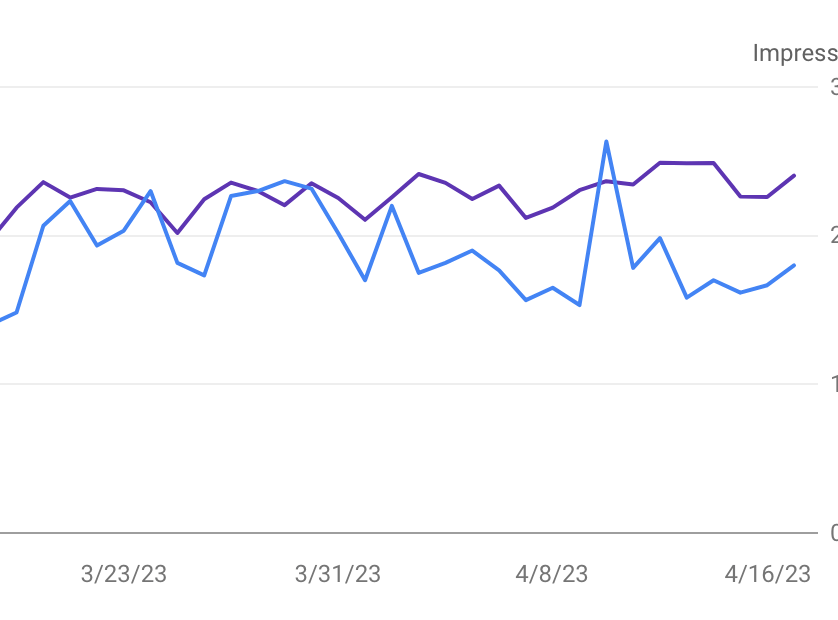
Task: Click the y-axis value 2 label
Action: [x=832, y=236]
